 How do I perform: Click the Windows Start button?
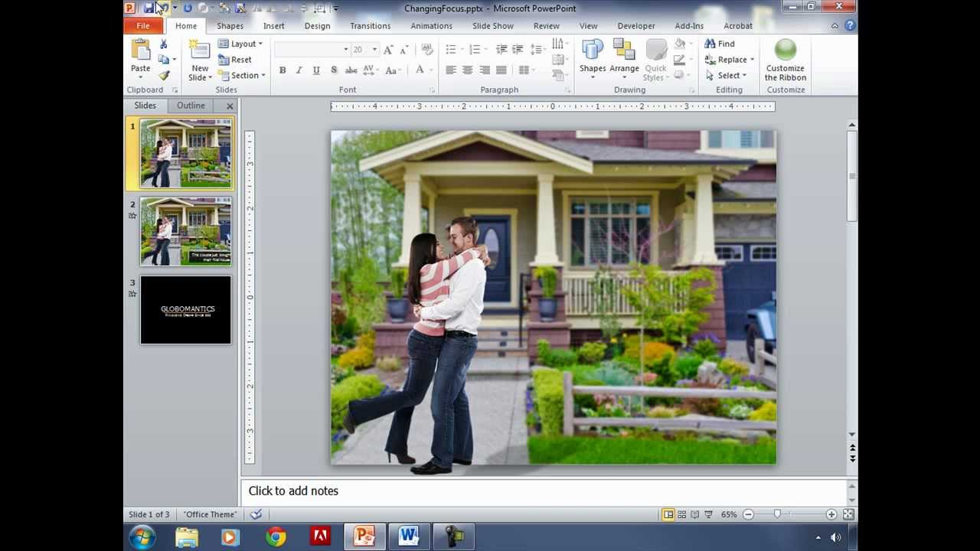click(x=142, y=537)
